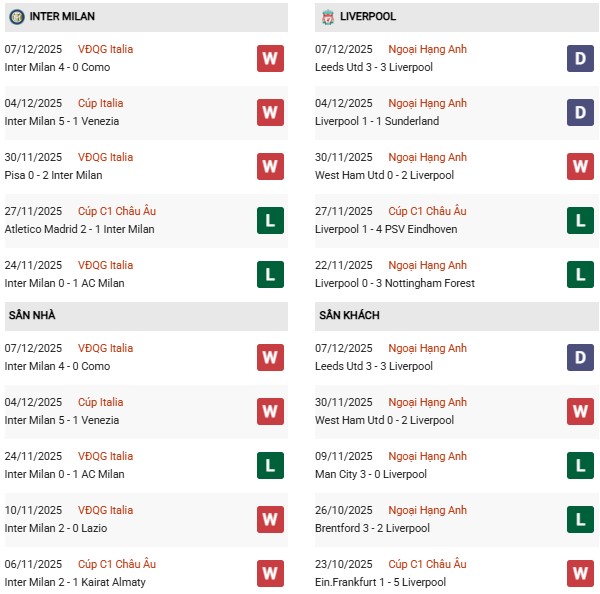Select the SÂN NHÀ section header

click(32, 316)
